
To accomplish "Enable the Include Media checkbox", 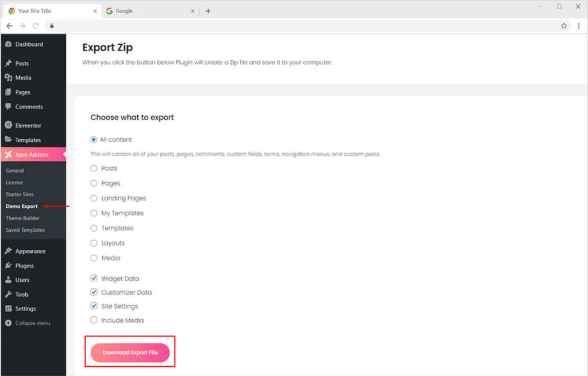I will [x=94, y=320].
